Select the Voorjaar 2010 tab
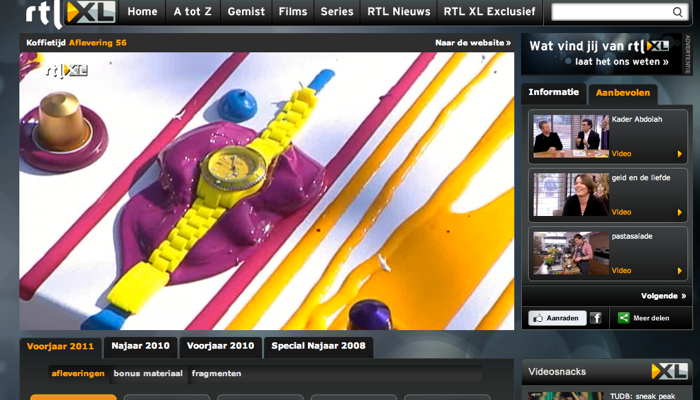This screenshot has width=700, height=400. pyautogui.click(x=221, y=346)
